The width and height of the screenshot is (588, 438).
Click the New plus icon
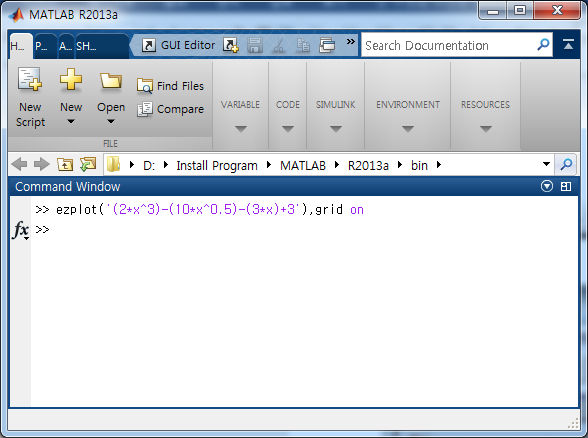(70, 79)
